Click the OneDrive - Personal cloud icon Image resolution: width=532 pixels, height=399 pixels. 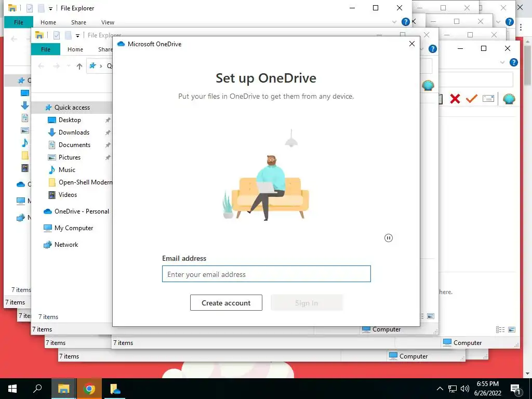click(x=48, y=211)
